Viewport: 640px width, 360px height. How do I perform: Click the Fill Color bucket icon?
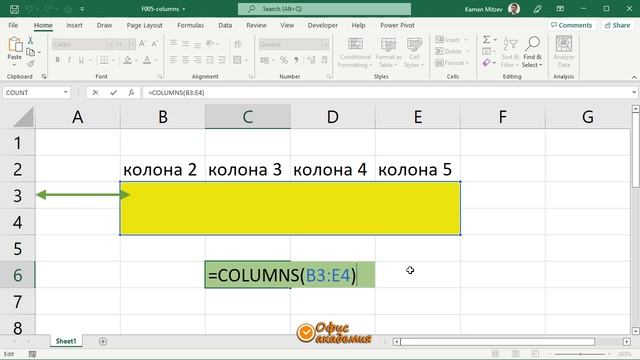coord(127,60)
